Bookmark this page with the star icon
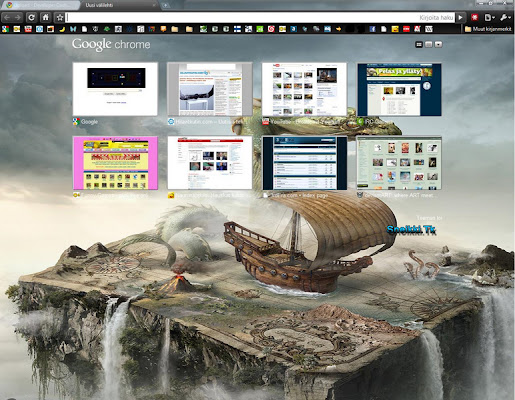The width and height of the screenshot is (515, 400). point(60,17)
